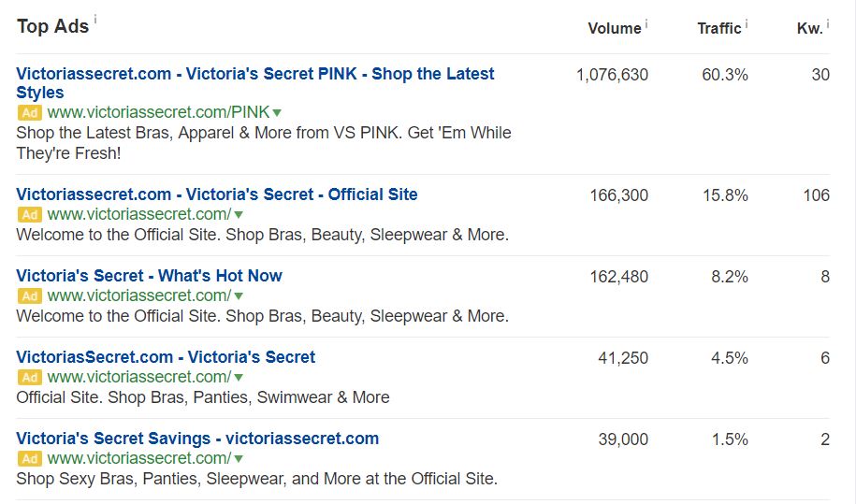This screenshot has width=856, height=504.
Task: Click the info icon beside Top Ads
Action: [x=95, y=19]
